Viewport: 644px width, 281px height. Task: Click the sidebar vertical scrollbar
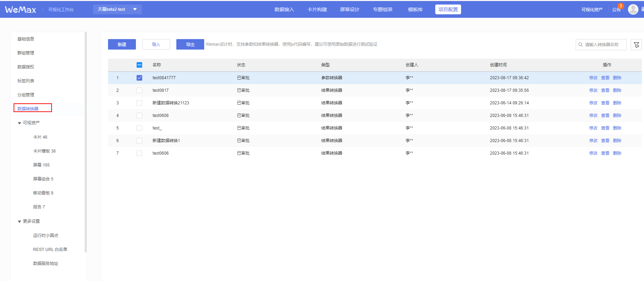tap(86, 142)
